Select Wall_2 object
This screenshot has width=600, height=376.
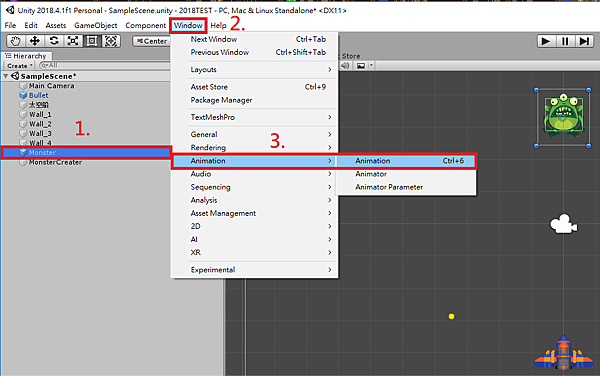pyautogui.click(x=40, y=124)
